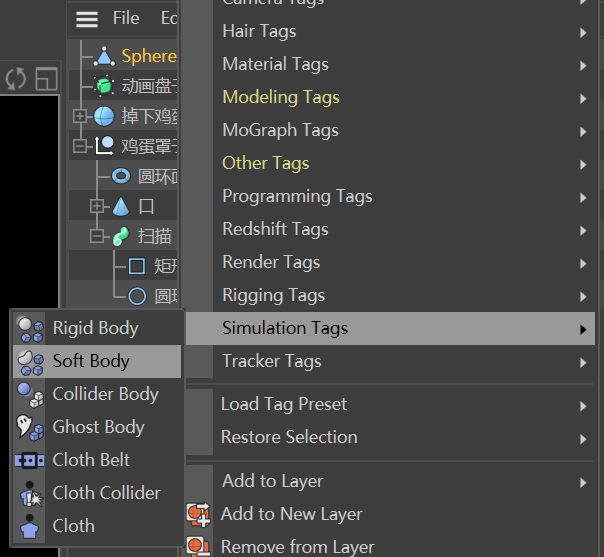Image resolution: width=604 pixels, height=557 pixels.
Task: Choose Soft Body from the submenu
Action: tap(97, 362)
